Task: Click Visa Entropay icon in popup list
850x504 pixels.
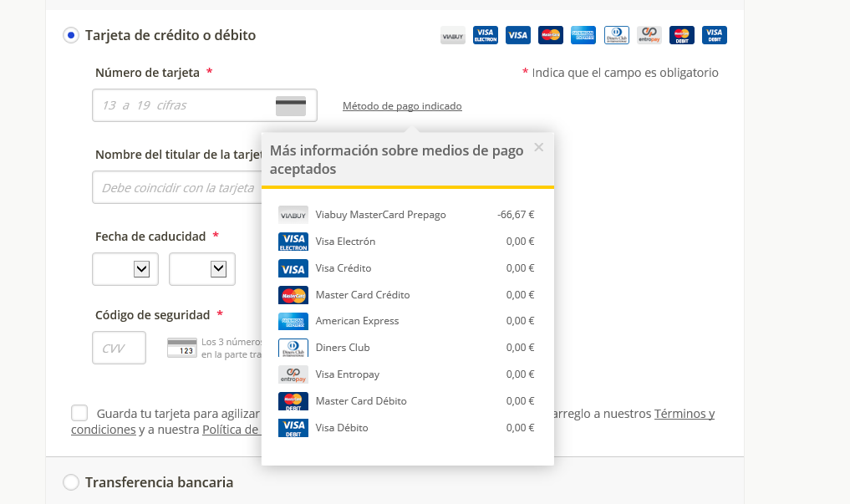Action: [293, 374]
